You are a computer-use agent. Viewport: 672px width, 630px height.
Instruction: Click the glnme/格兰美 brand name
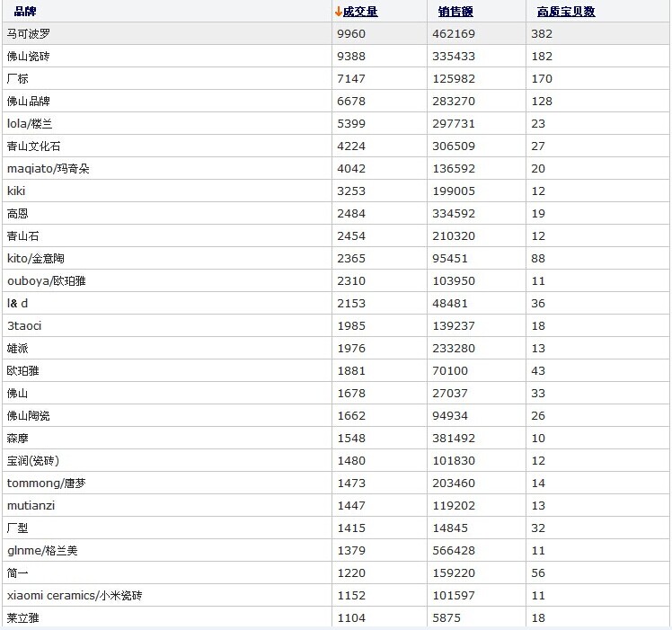point(42,551)
